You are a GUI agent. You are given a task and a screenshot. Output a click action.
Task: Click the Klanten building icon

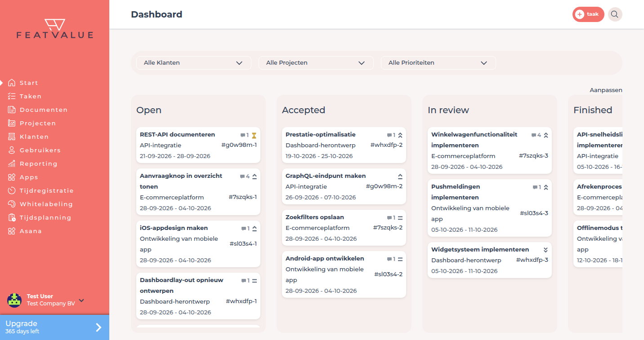pos(12,137)
